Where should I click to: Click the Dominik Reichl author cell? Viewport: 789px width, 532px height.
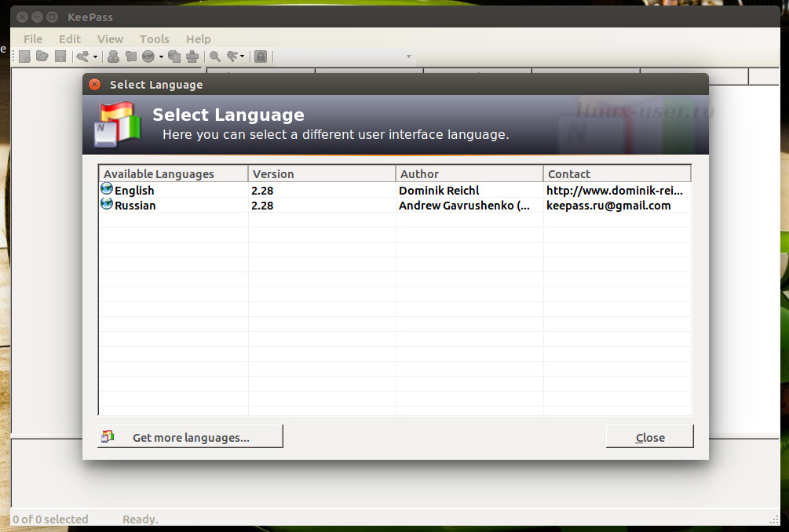point(439,191)
